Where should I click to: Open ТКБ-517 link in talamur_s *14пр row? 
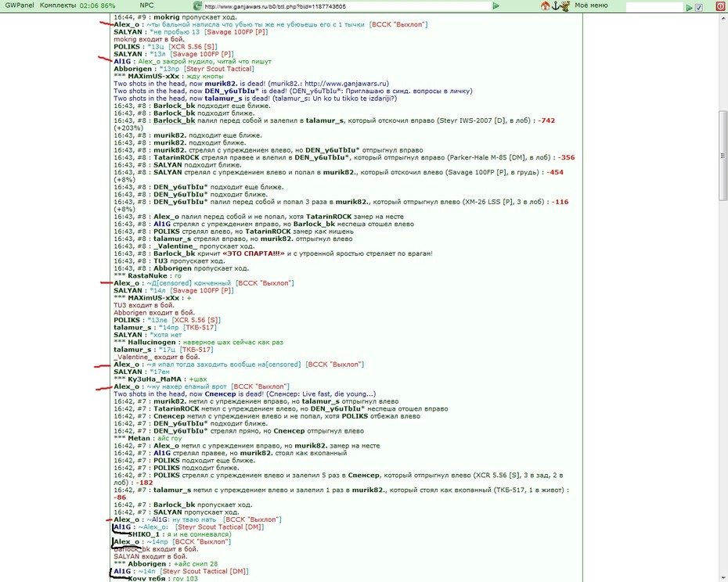point(200,327)
